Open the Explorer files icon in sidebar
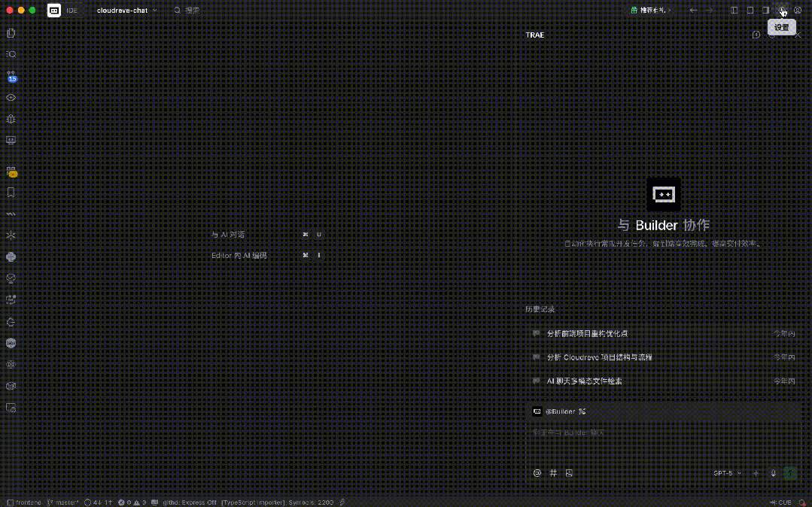The width and height of the screenshot is (812, 507). point(11,33)
